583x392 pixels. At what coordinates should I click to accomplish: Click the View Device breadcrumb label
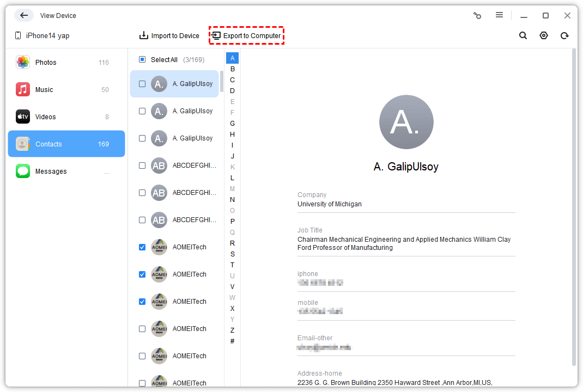pos(58,15)
